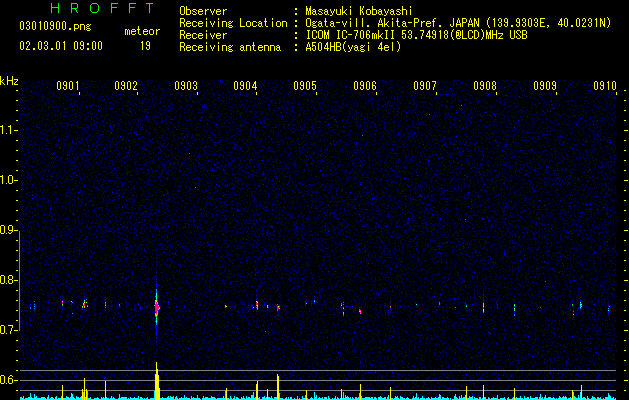This screenshot has height=400, width=629.
Task: Select the file name 03010900.png
Action: 55,26
